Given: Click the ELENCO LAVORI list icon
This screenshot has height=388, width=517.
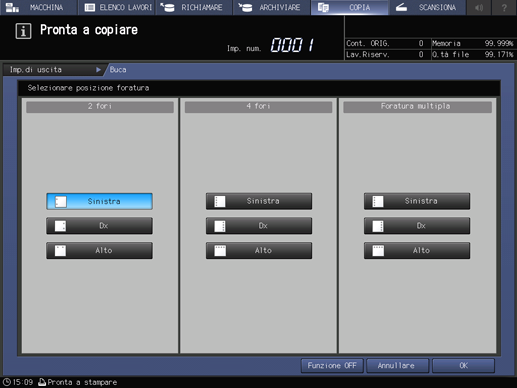Looking at the screenshot, I should pyautogui.click(x=90, y=7).
